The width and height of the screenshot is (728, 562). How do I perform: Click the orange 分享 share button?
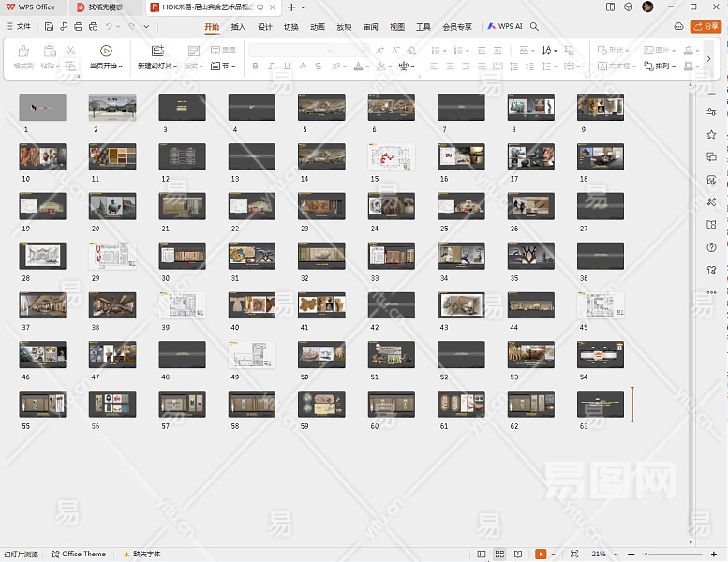point(706,27)
